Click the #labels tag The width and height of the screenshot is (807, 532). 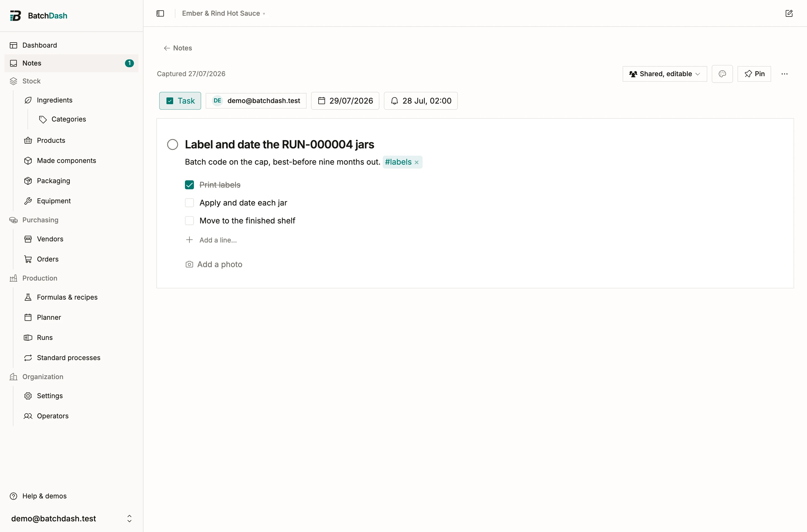398,162
